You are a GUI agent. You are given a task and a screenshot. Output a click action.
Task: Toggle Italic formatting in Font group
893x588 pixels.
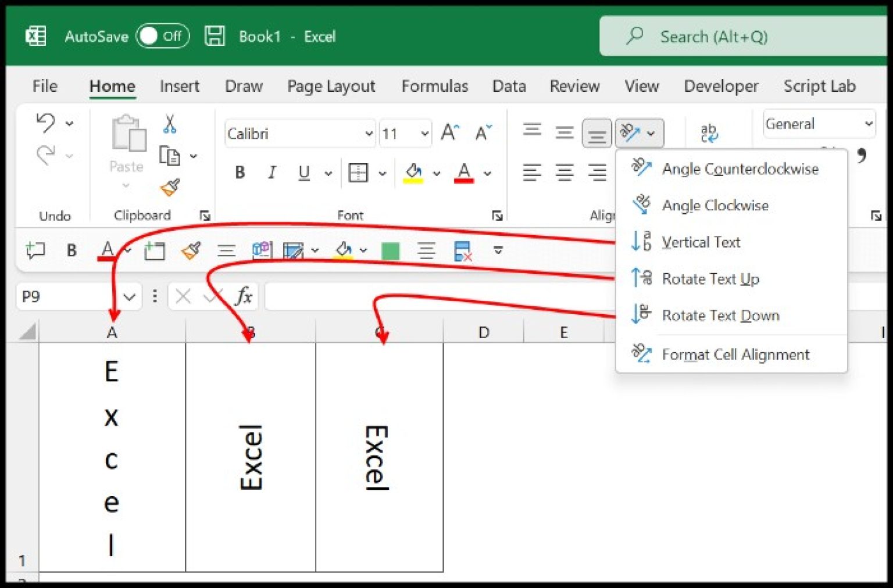(x=272, y=173)
